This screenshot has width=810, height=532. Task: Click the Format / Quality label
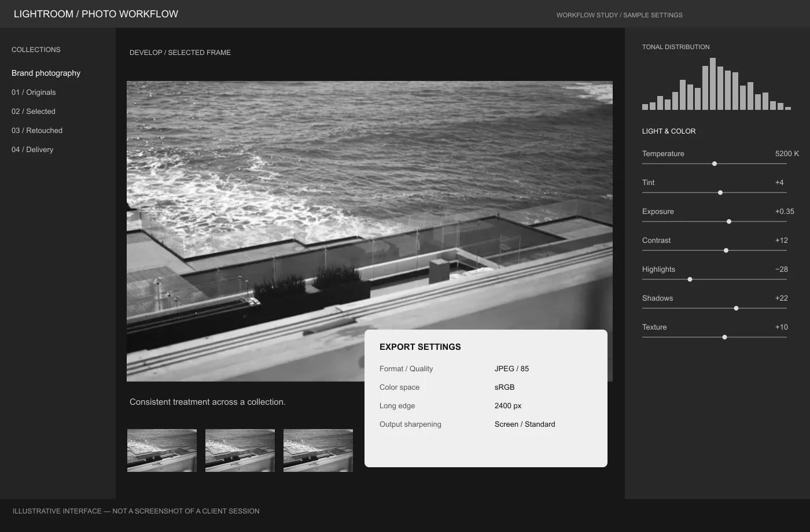click(406, 368)
